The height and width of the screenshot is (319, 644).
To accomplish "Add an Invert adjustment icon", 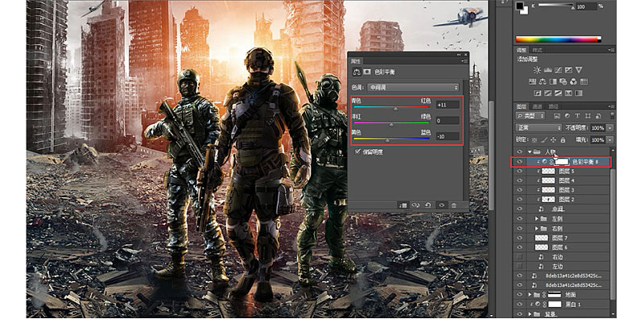I will [x=538, y=93].
